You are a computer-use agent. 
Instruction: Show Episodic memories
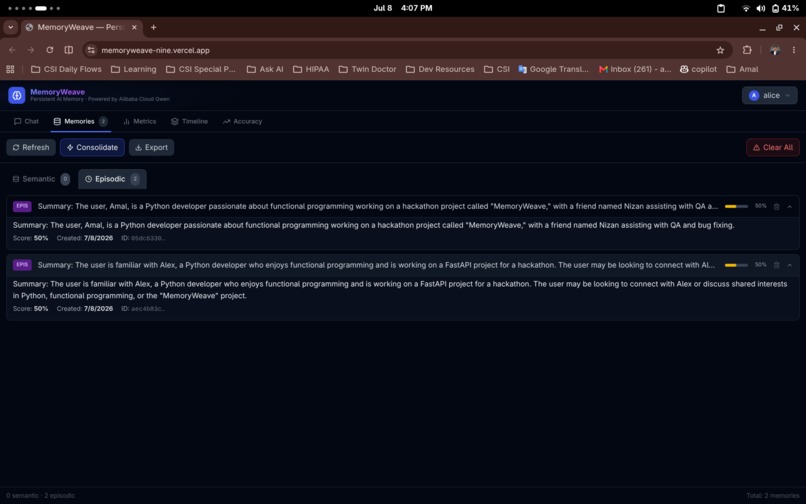(x=112, y=179)
